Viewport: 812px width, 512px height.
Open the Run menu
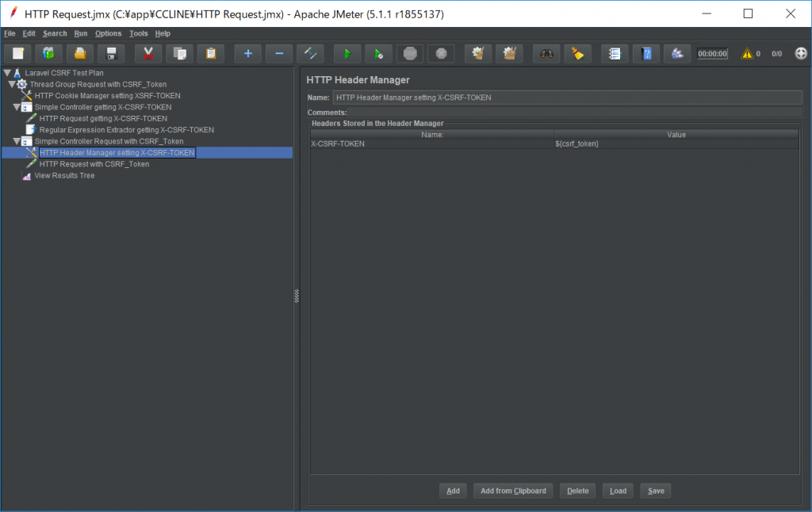(x=81, y=33)
